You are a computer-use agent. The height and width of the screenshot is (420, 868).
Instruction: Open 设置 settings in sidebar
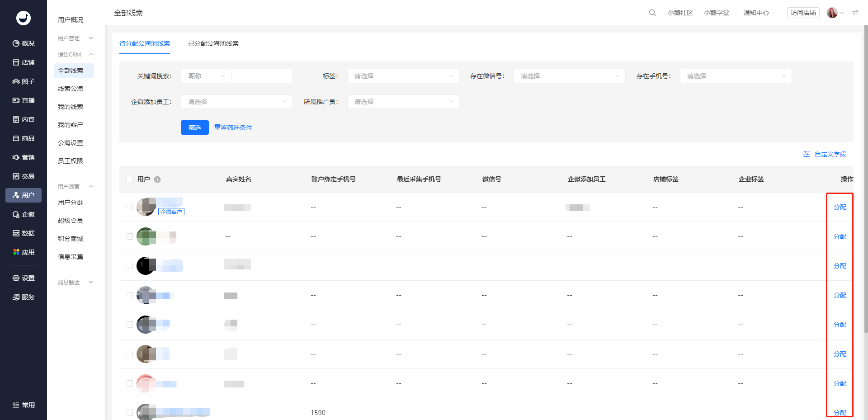coord(24,278)
